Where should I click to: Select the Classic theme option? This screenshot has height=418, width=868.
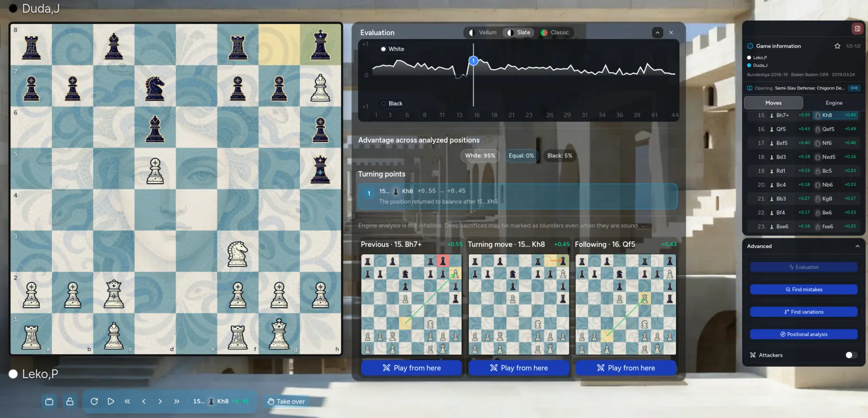(x=555, y=32)
